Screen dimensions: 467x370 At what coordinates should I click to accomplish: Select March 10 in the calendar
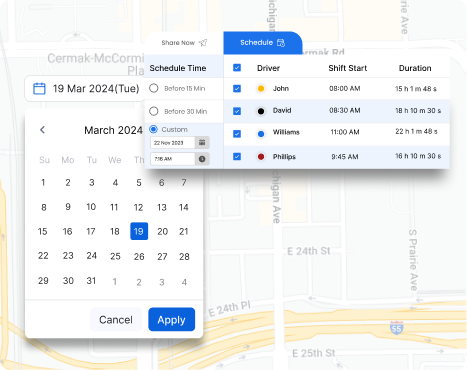[91, 207]
